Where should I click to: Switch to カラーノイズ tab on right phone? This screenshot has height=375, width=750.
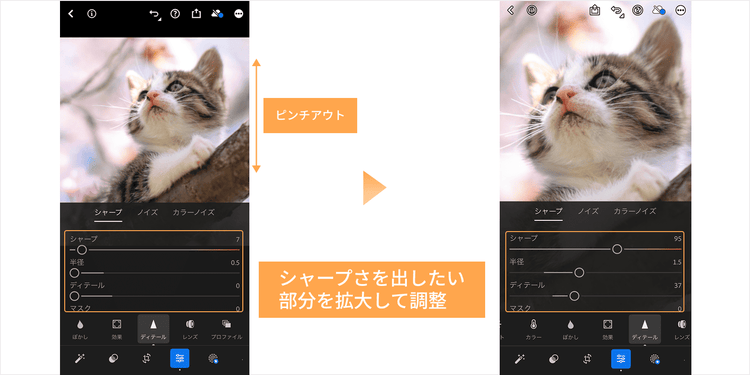(635, 211)
